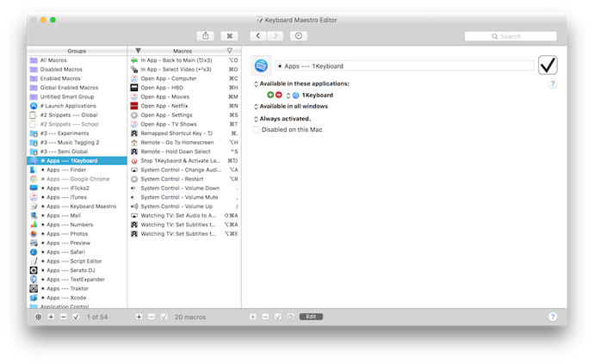This screenshot has width=594, height=364.
Task: Select 'Stop 1Keyboard & Activate La...' macro
Action: pos(184,161)
